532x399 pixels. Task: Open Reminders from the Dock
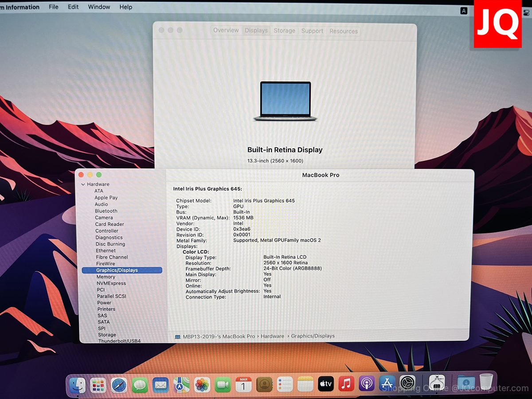point(285,385)
